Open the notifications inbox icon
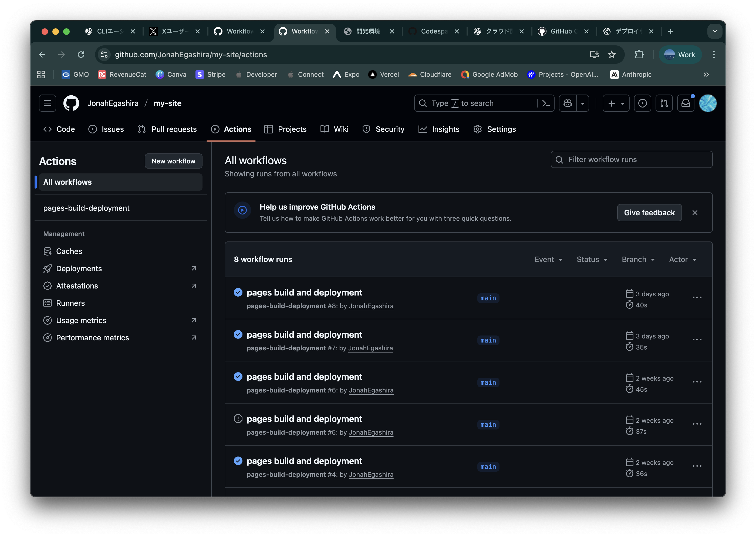The image size is (756, 537). pyautogui.click(x=686, y=103)
